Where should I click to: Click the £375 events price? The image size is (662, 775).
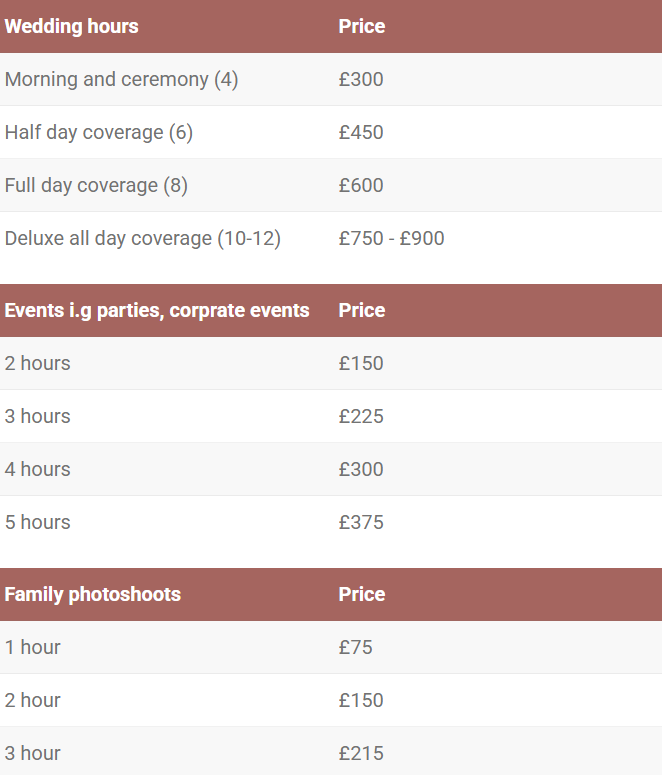(361, 522)
